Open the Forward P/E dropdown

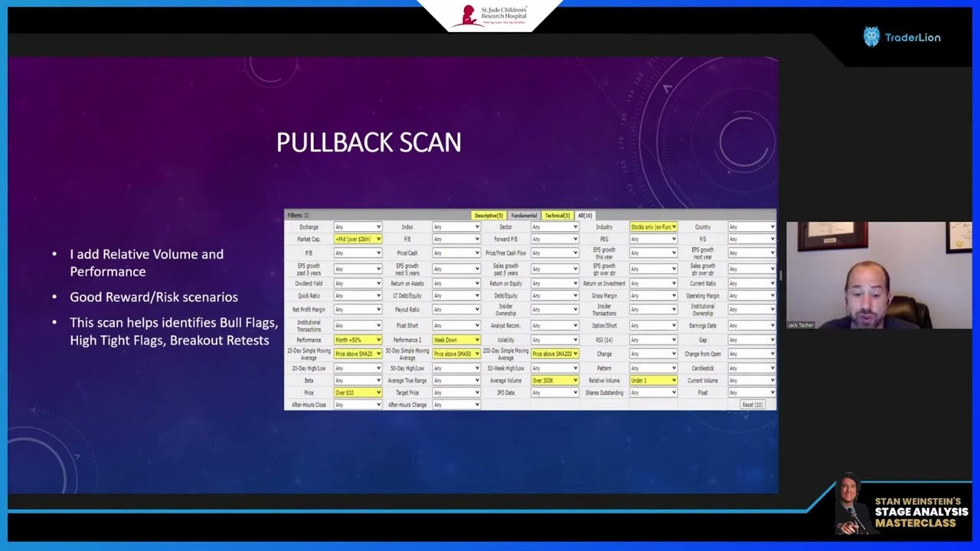tap(555, 240)
